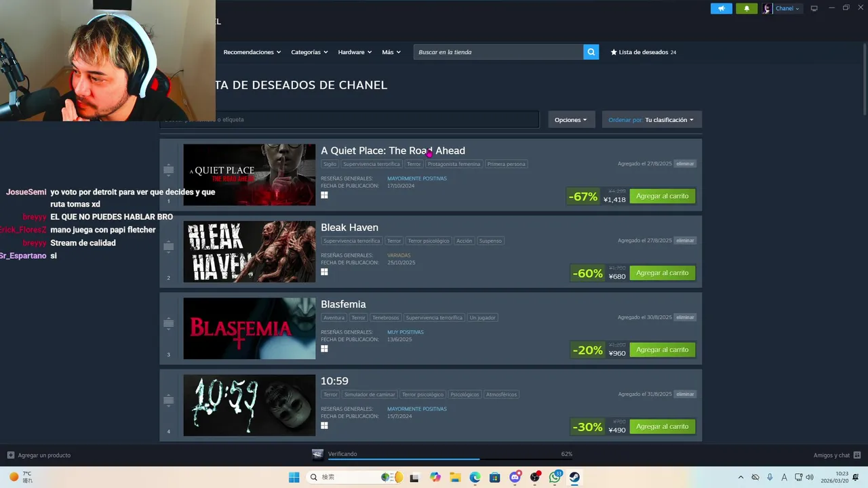Select the Protagonista femenina tag
This screenshot has height=488, width=868.
click(454, 164)
